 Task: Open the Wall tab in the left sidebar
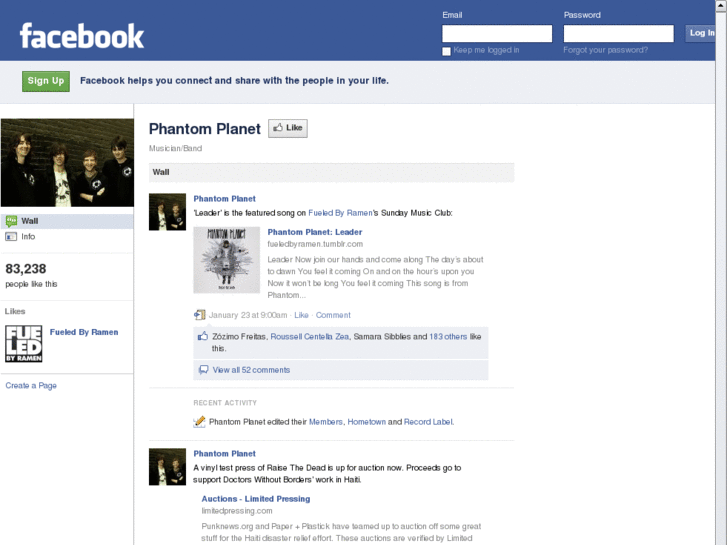tap(67, 221)
